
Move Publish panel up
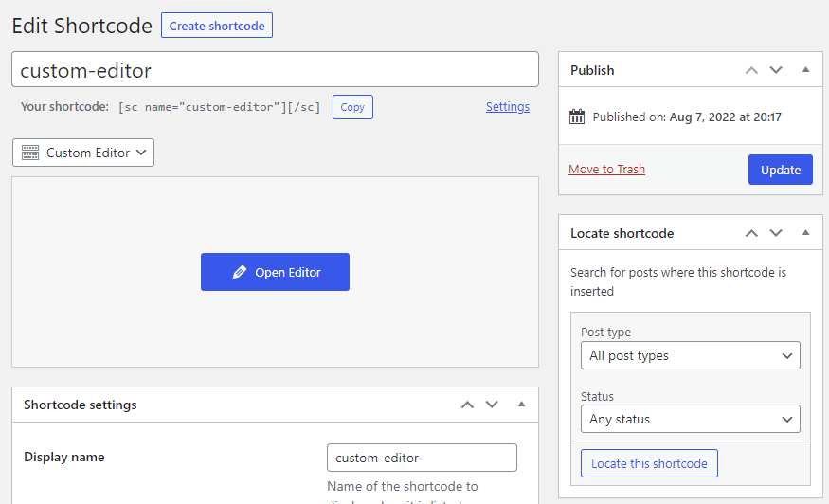pyautogui.click(x=751, y=70)
